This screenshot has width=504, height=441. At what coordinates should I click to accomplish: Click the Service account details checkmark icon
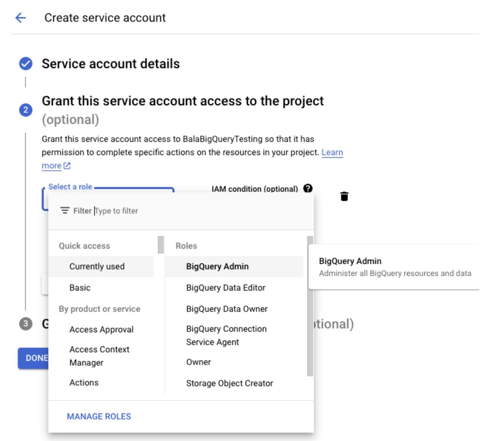point(26,64)
